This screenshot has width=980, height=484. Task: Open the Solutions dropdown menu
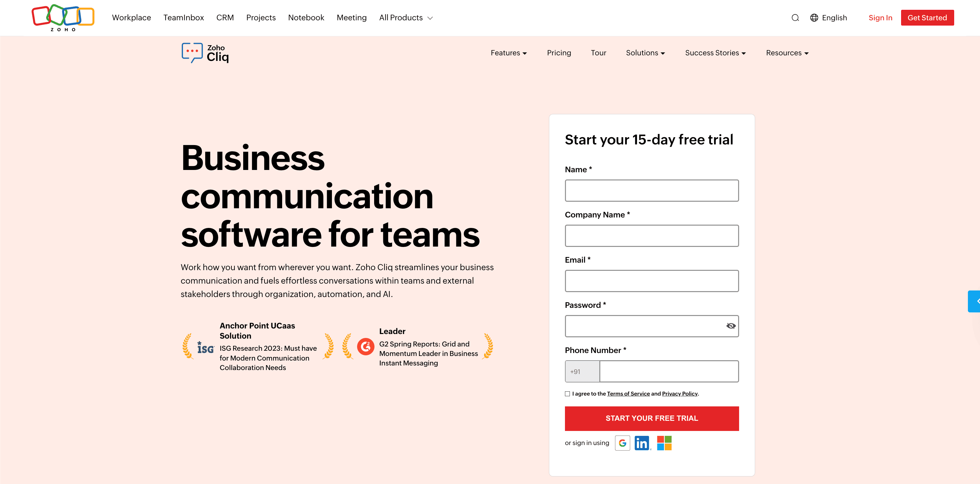pyautogui.click(x=645, y=53)
